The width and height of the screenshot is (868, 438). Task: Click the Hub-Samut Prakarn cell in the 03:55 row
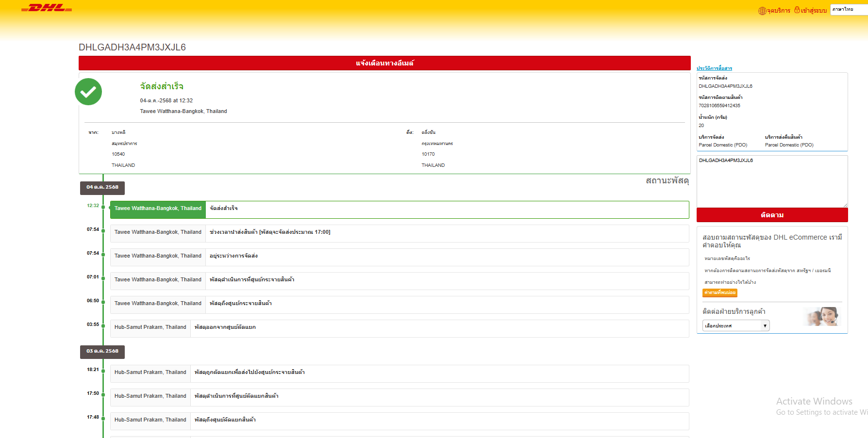point(150,328)
